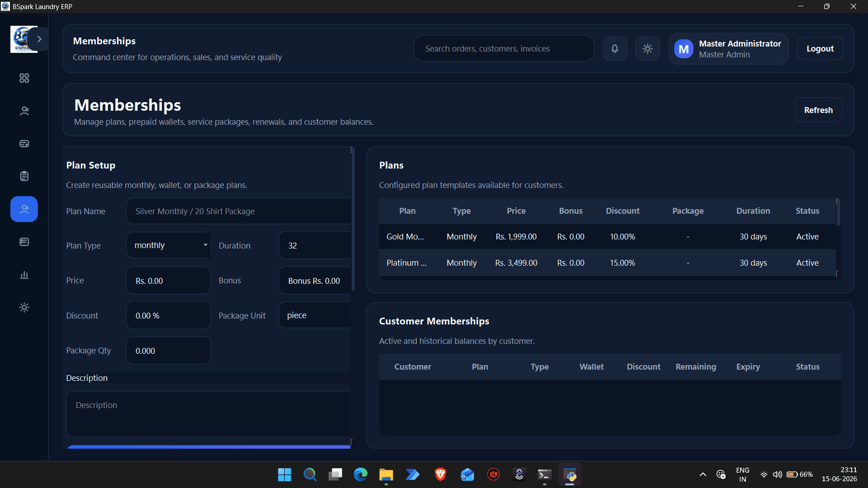868x488 pixels.
Task: Open the Windows Start menu
Action: tap(284, 474)
